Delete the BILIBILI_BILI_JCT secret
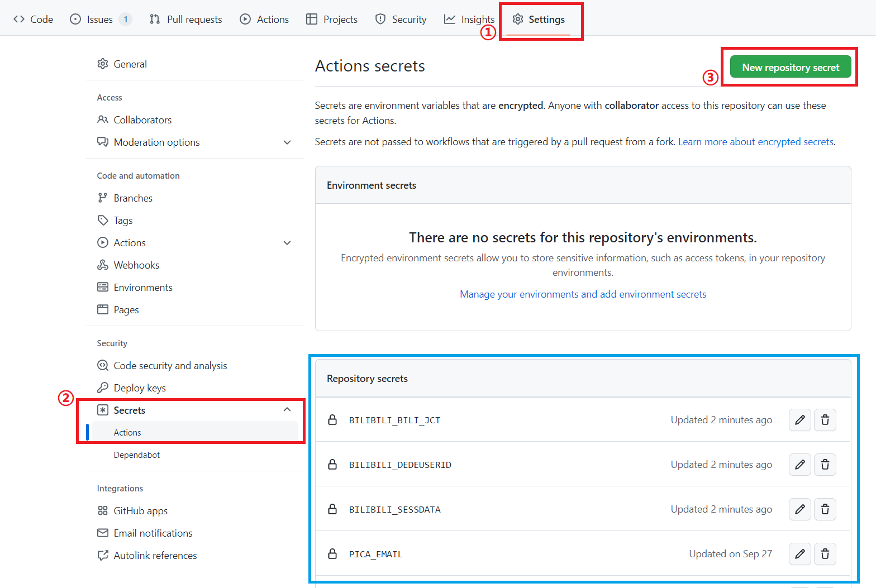 point(825,420)
